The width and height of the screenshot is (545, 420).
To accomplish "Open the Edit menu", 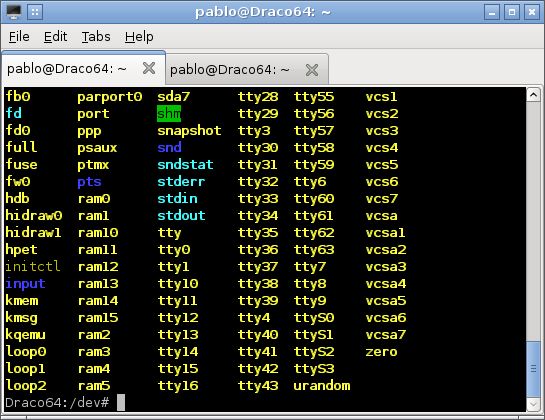I will [55, 37].
